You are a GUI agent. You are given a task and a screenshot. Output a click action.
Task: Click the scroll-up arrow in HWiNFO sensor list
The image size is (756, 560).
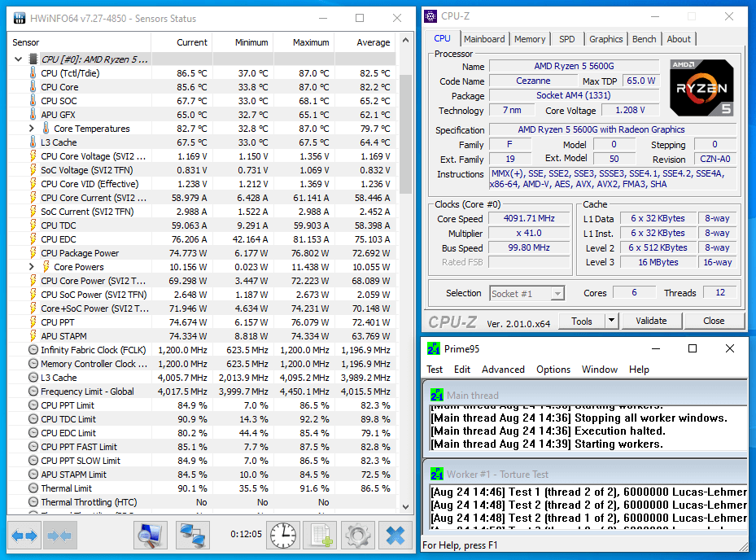[405, 40]
